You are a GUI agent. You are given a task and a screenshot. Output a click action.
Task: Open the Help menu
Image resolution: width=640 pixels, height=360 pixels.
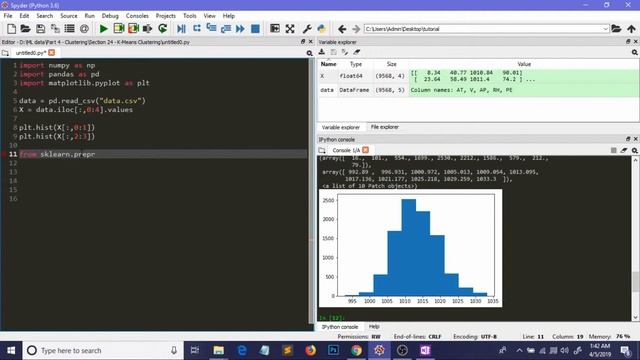229,16
